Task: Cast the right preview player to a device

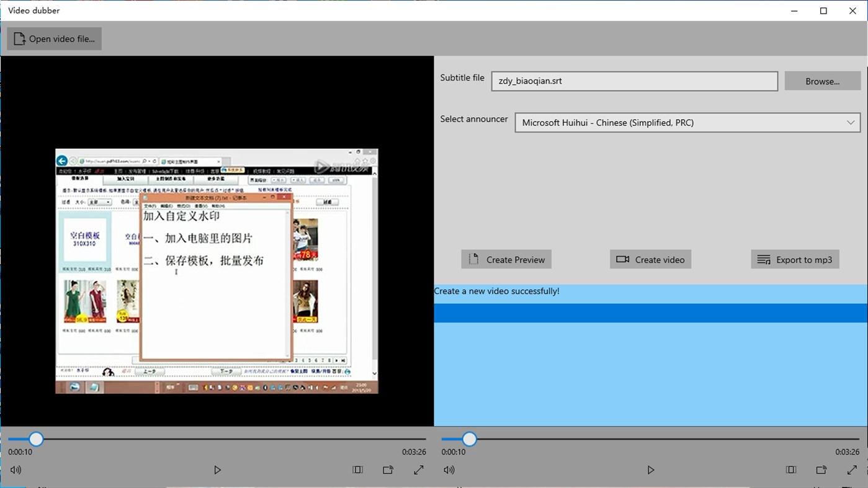Action: click(821, 469)
